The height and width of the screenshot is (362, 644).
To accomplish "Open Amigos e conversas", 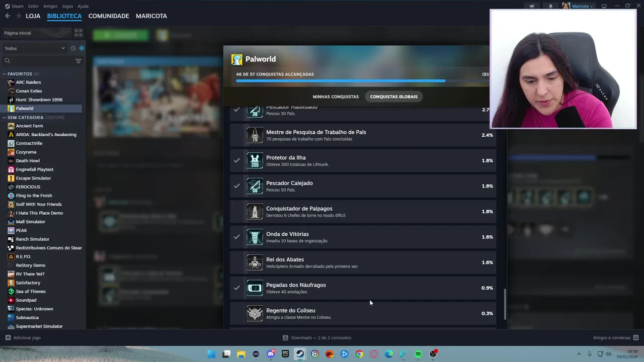I will [x=616, y=338].
